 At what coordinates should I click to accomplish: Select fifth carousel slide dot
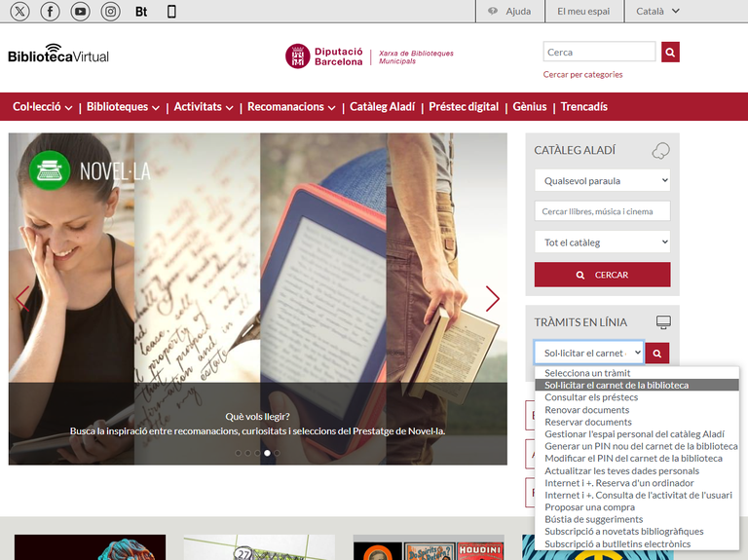tap(277, 453)
